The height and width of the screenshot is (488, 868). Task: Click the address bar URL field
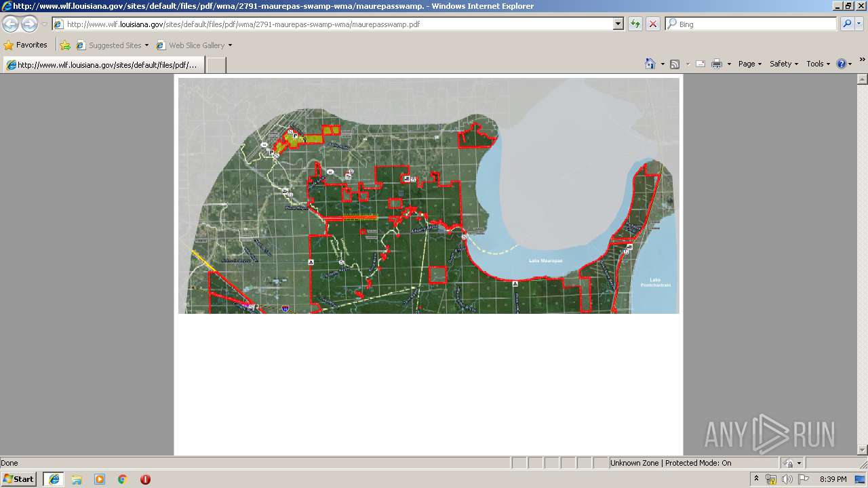click(332, 24)
